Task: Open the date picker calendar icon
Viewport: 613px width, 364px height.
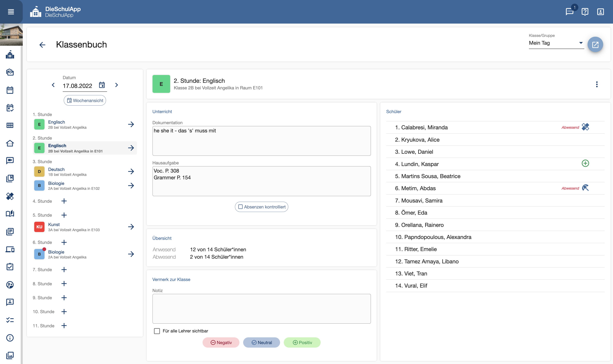Action: [x=102, y=85]
